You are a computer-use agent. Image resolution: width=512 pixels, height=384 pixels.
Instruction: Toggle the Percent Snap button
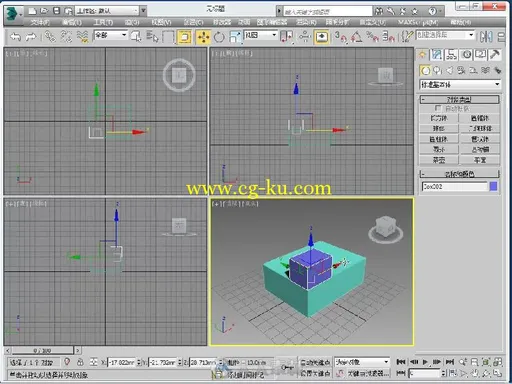click(x=372, y=37)
